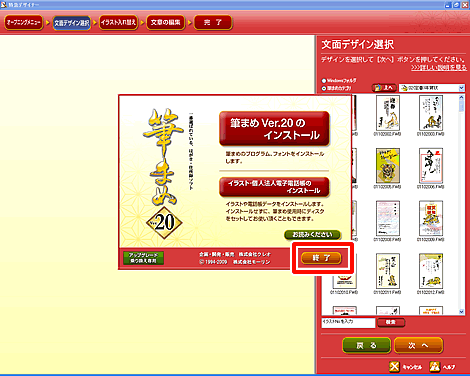Click the application icon in title bar

point(4,5)
